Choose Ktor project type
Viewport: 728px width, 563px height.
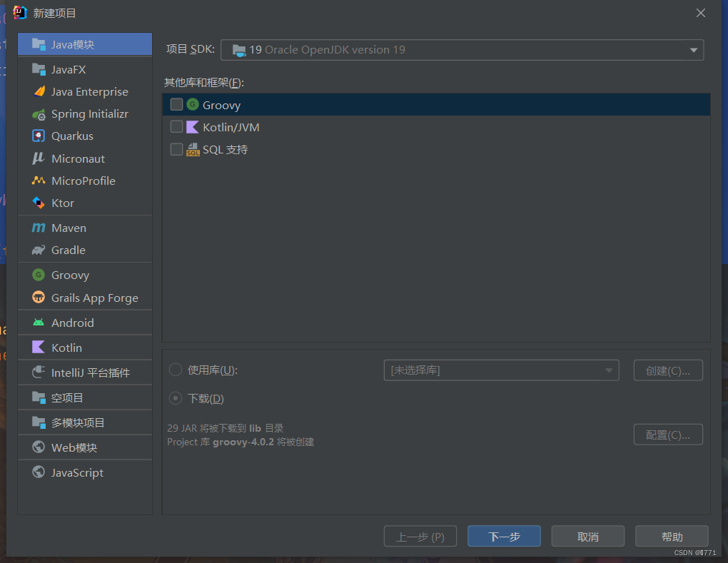(85, 203)
